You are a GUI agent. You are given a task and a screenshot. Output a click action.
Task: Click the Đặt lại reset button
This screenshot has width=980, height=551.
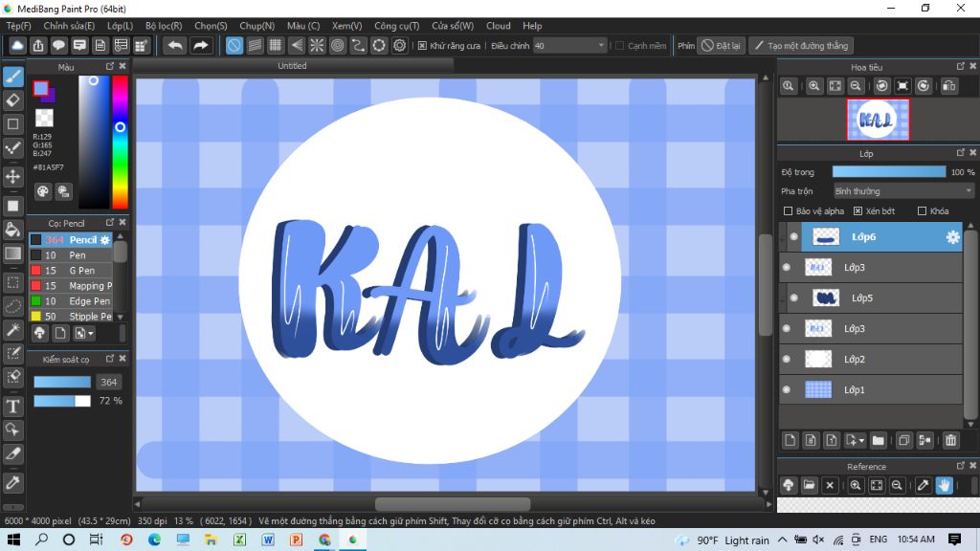coord(721,46)
